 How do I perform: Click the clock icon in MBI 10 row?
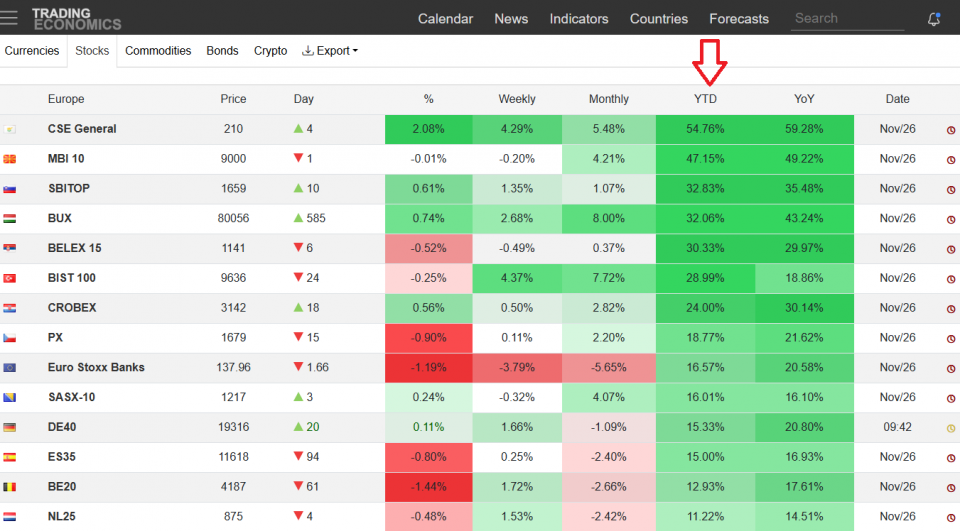[951, 160]
